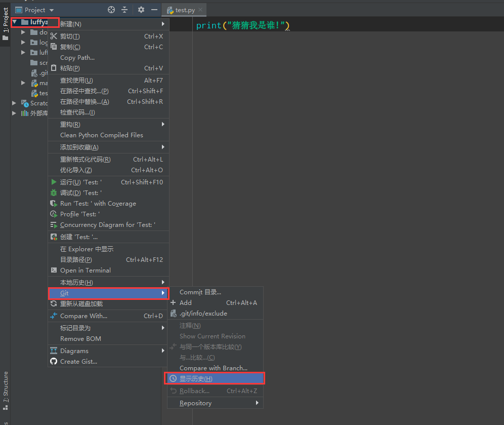The height and width of the screenshot is (425, 504).
Task: Expand the 'luf' subfolder node
Action: click(x=23, y=52)
